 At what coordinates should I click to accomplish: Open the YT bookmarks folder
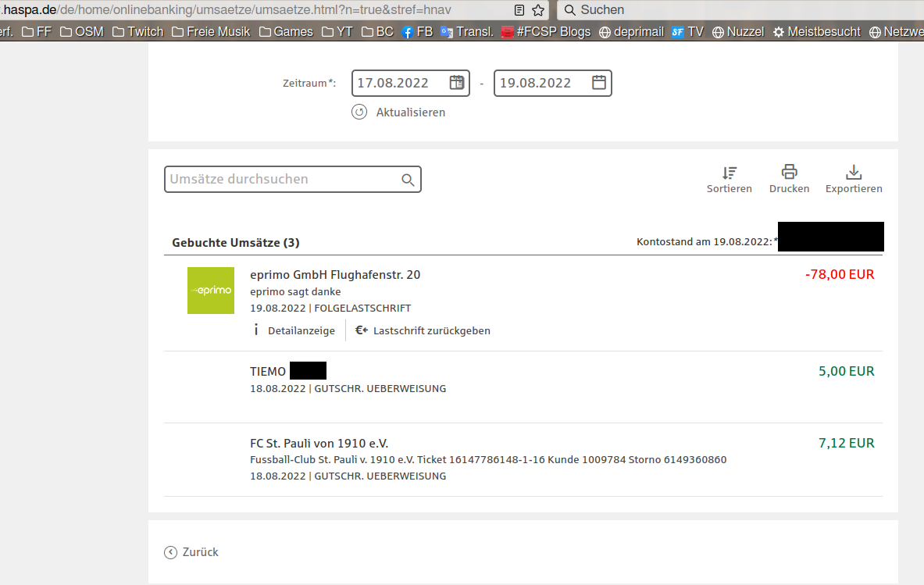[x=337, y=32]
